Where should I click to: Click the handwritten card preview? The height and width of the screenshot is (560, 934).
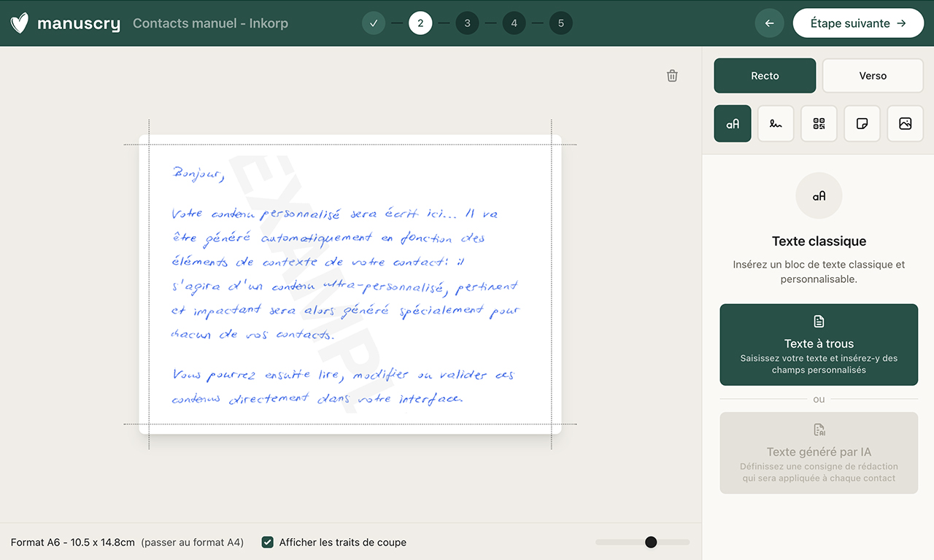[x=350, y=284]
